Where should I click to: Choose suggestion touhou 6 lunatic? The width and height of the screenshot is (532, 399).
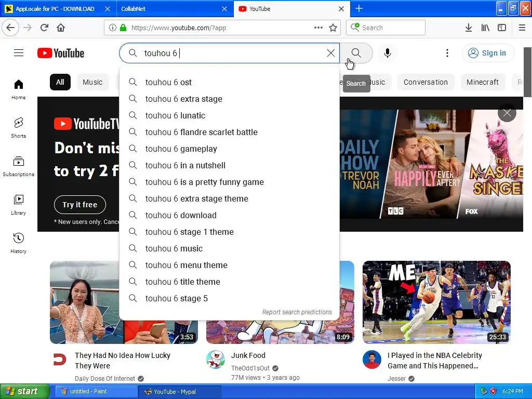click(x=229, y=116)
